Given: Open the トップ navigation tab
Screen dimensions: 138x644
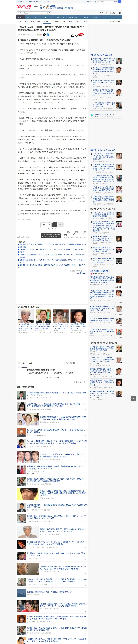Looking at the screenshot, I should (x=20, y=17).
